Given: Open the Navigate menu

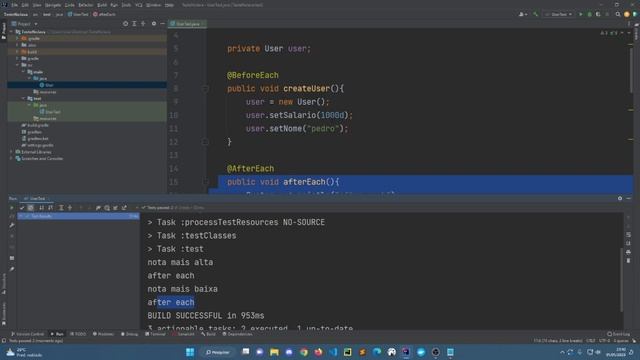Looking at the screenshot, I should [53, 5].
